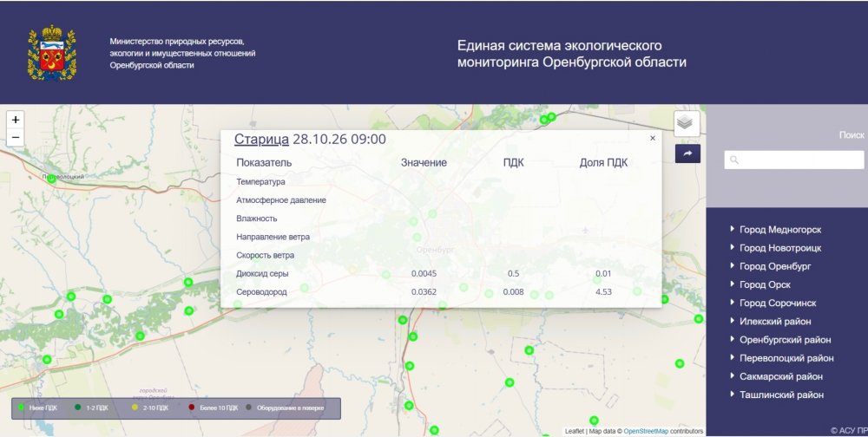Click the Доля ПДК column header
This screenshot has width=868, height=437.
pos(603,163)
